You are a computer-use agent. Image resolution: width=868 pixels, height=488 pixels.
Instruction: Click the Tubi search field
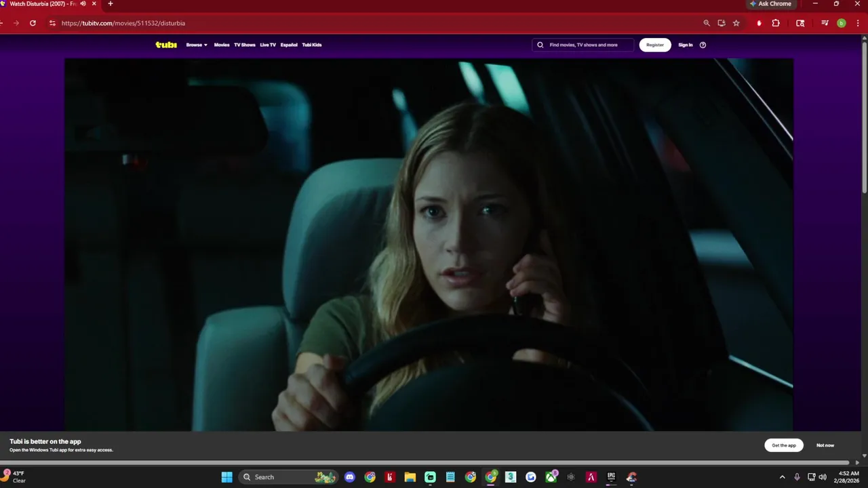tap(583, 45)
